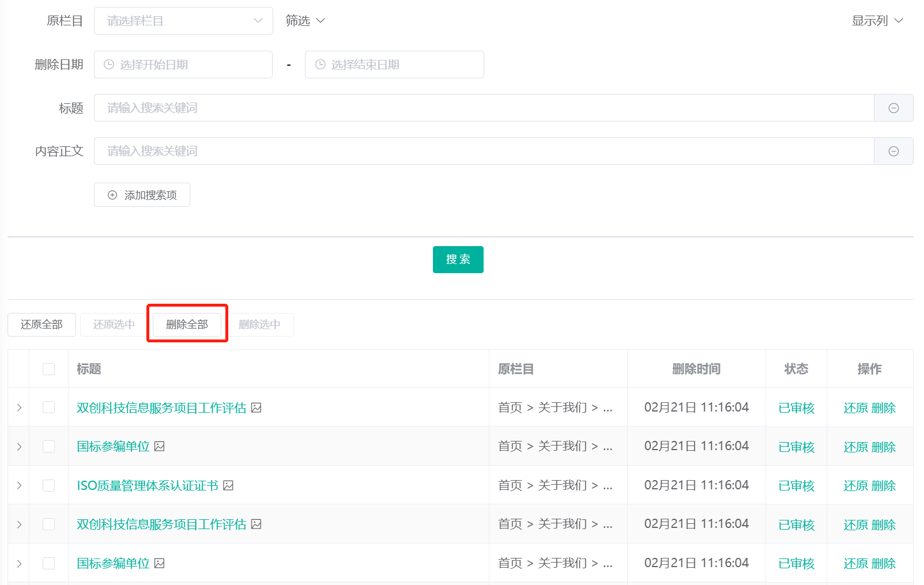The image size is (924, 585).
Task: Click clock icon in 选择开始日期 field
Action: click(x=109, y=65)
